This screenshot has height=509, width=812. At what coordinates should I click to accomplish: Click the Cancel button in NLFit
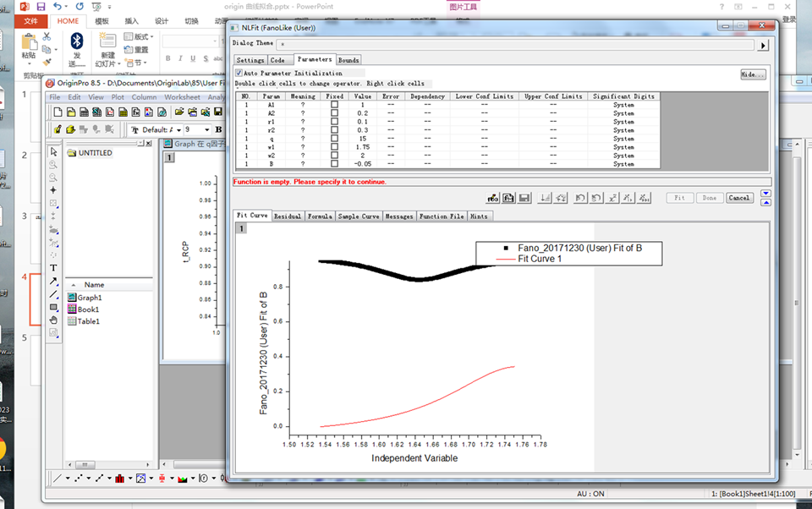(739, 198)
